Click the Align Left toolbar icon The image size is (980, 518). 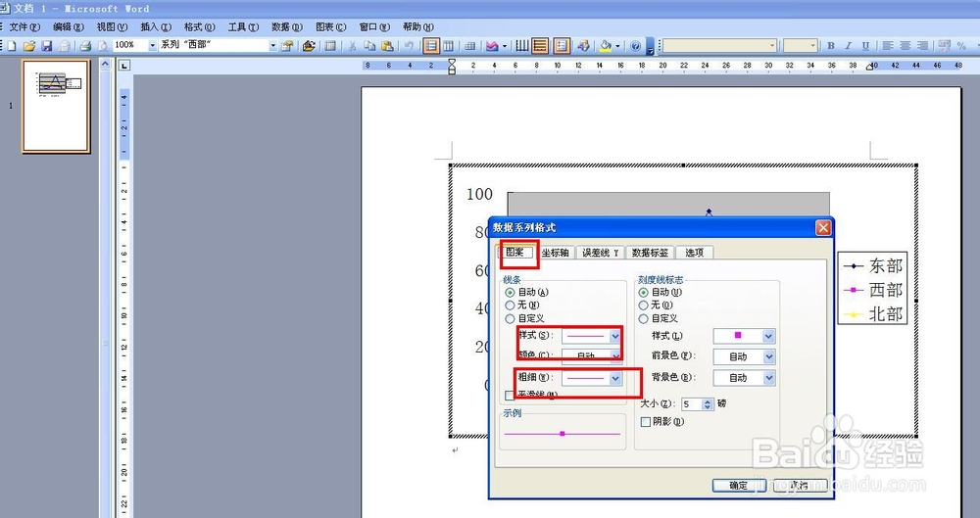[887, 46]
